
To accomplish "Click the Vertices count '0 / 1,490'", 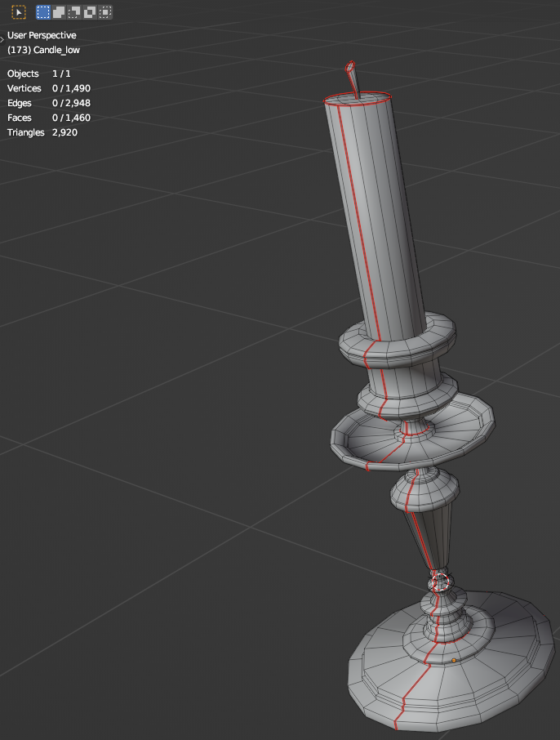I will click(71, 88).
